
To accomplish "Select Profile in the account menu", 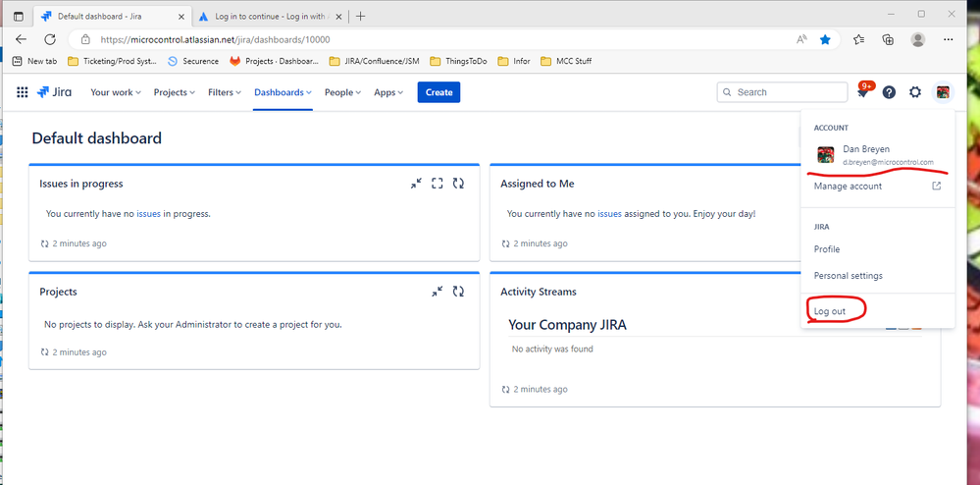I will point(878,249).
